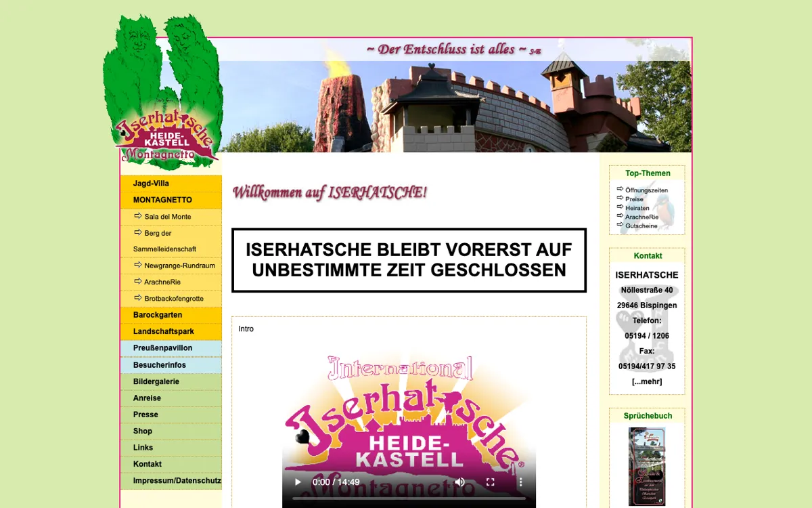Open Preußenpavillon menu item
This screenshot has height=508, width=812.
coord(171,348)
